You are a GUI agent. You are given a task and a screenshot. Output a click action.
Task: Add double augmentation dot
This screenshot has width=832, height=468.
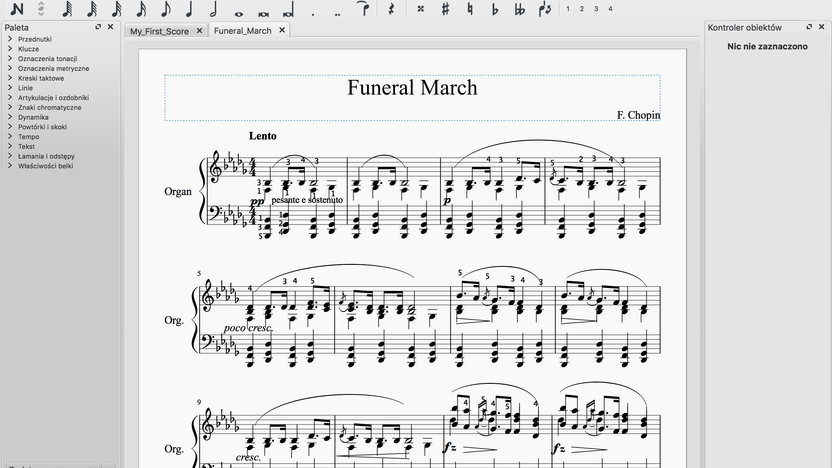click(x=337, y=14)
